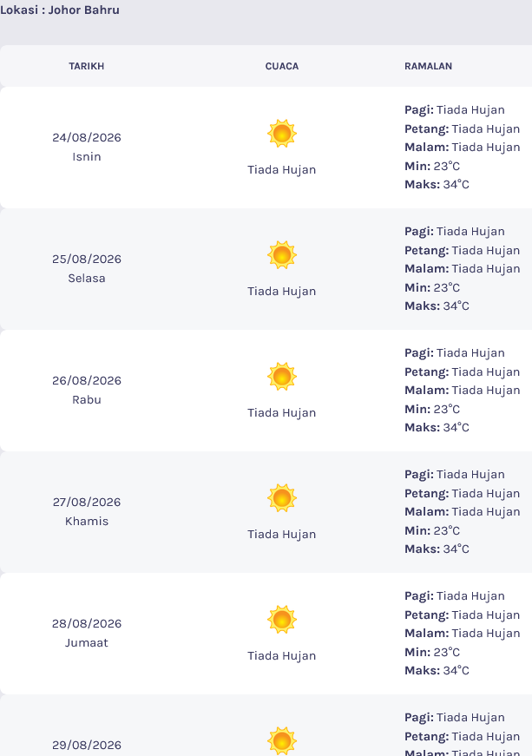Select the sunny weather icon for Rabu
532x756 pixels.
click(x=282, y=377)
